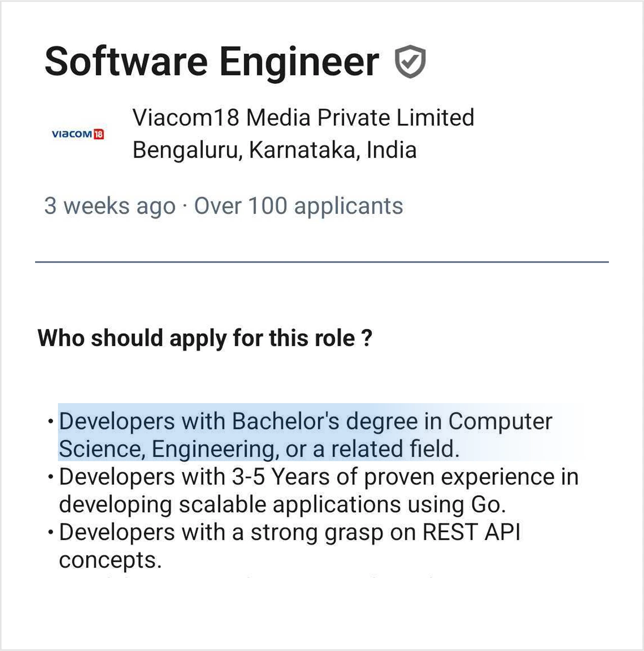Click the words 'REST API' in third bullet
The width and height of the screenshot is (644, 651).
coord(472,532)
